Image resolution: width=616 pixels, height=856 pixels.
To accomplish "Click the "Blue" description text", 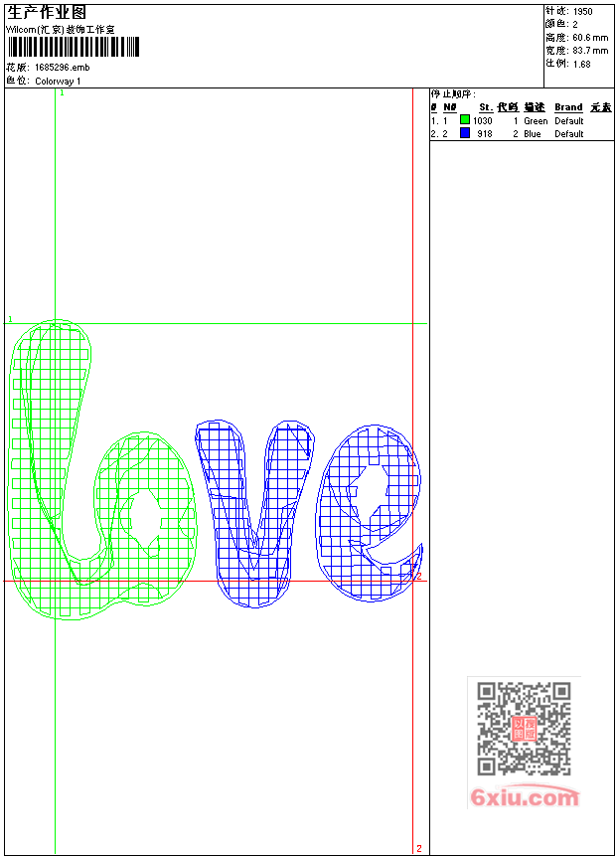I will click(x=533, y=134).
